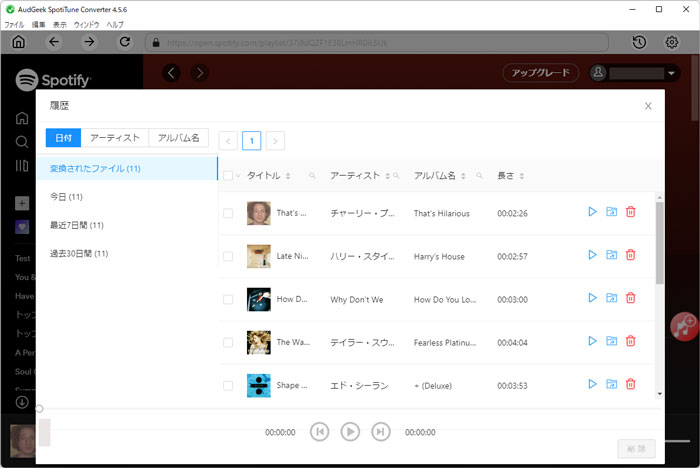Viewport: 700px width, 468px height.
Task: Check The Way row checkbox
Action: click(x=228, y=343)
